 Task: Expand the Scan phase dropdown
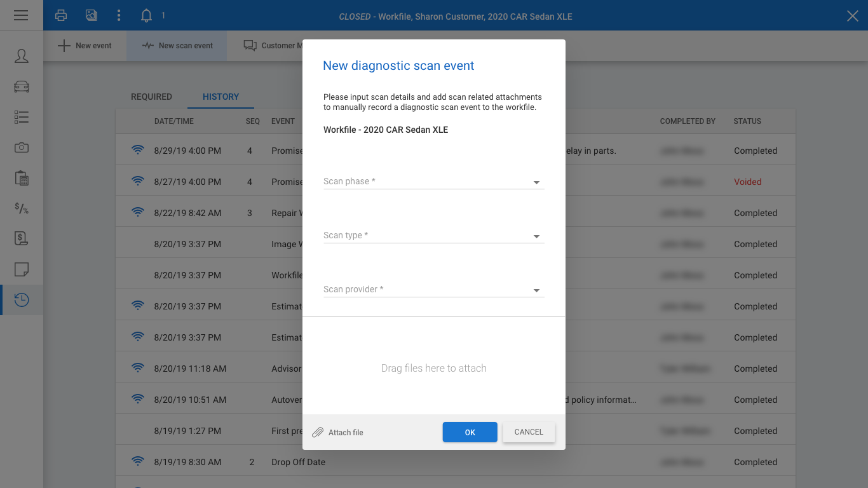click(434, 182)
